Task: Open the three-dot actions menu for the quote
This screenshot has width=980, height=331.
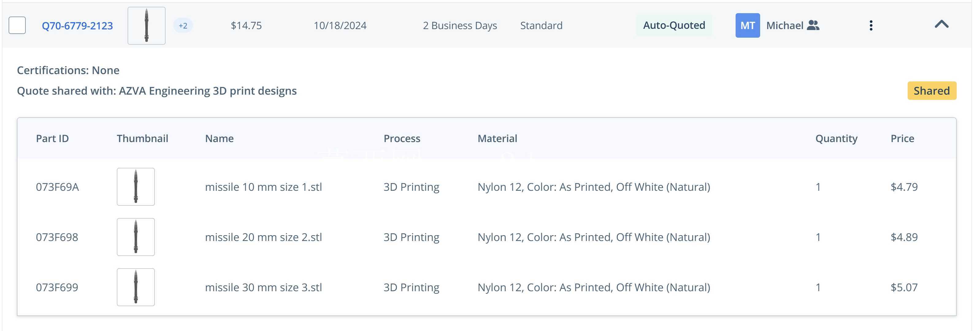Action: coord(871,25)
